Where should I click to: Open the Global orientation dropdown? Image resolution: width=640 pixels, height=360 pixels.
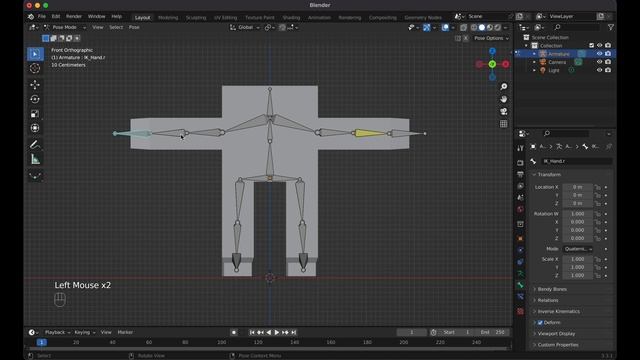point(245,27)
